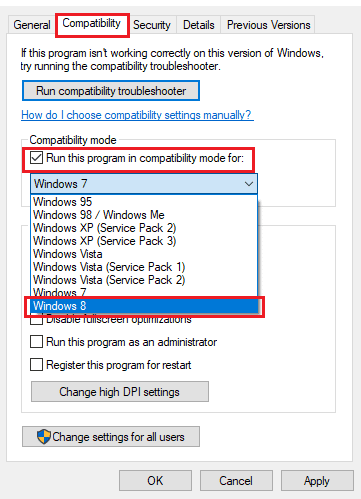
Task: Click the shield icon on Change settings button
Action: click(44, 436)
